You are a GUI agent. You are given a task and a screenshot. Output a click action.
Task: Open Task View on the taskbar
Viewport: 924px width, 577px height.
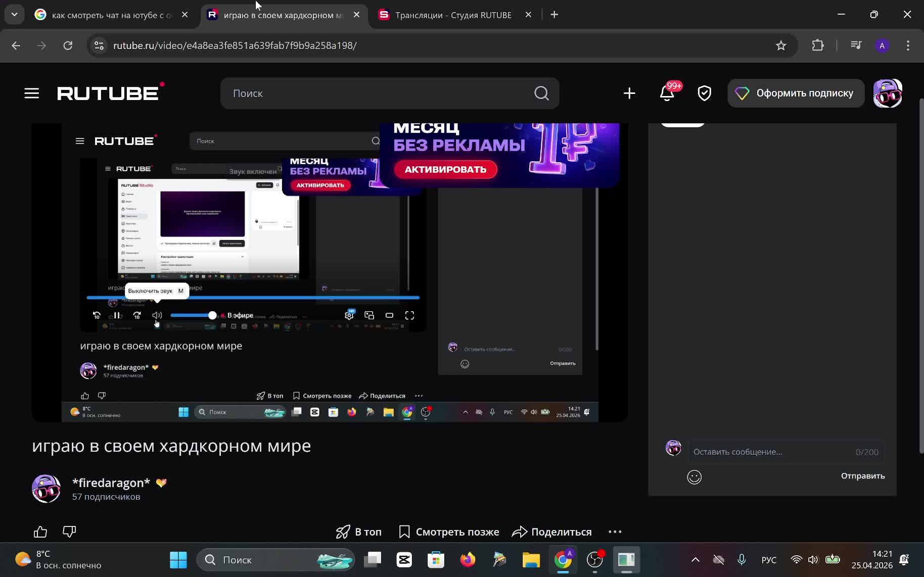373,560
